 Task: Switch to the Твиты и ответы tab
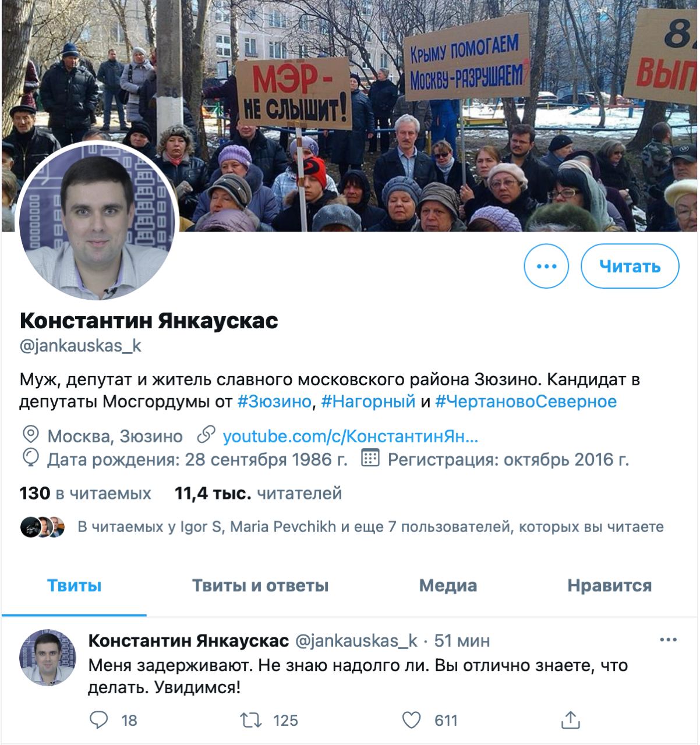[260, 586]
